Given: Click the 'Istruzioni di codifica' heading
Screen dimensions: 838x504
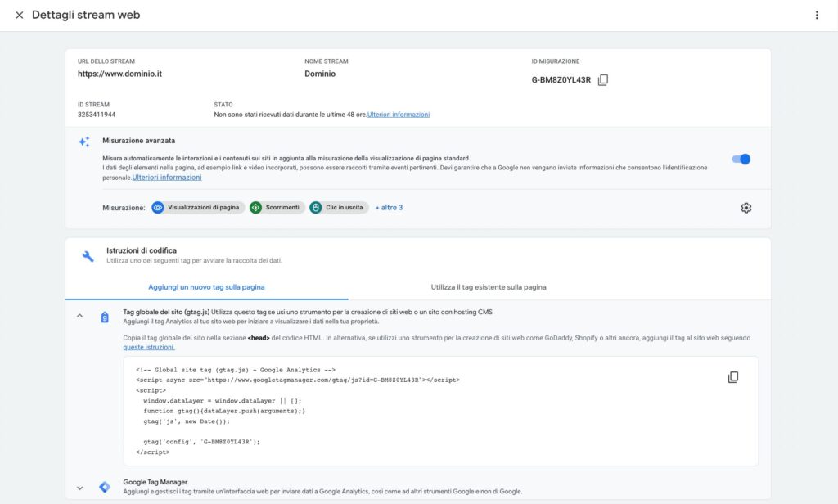Looking at the screenshot, I should coord(141,250).
